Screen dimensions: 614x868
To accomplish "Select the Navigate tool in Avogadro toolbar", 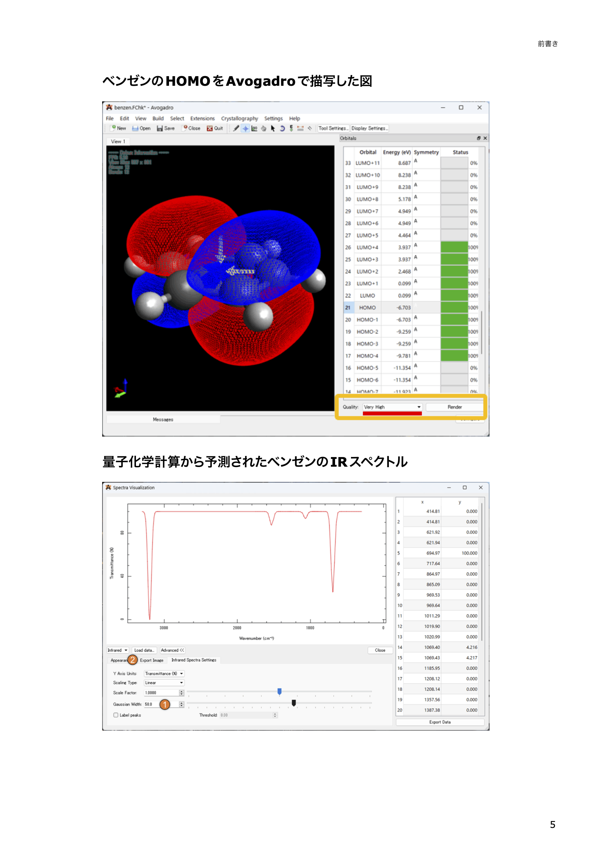I will (x=245, y=128).
